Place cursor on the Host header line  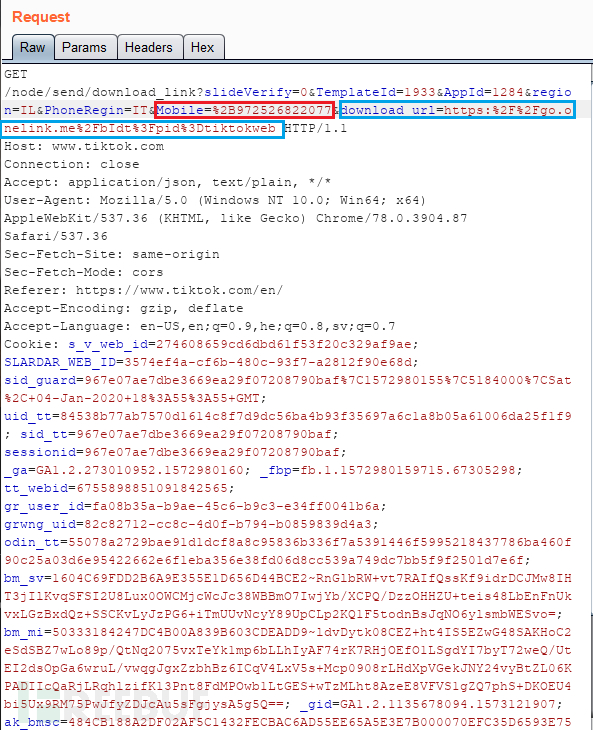pos(84,146)
